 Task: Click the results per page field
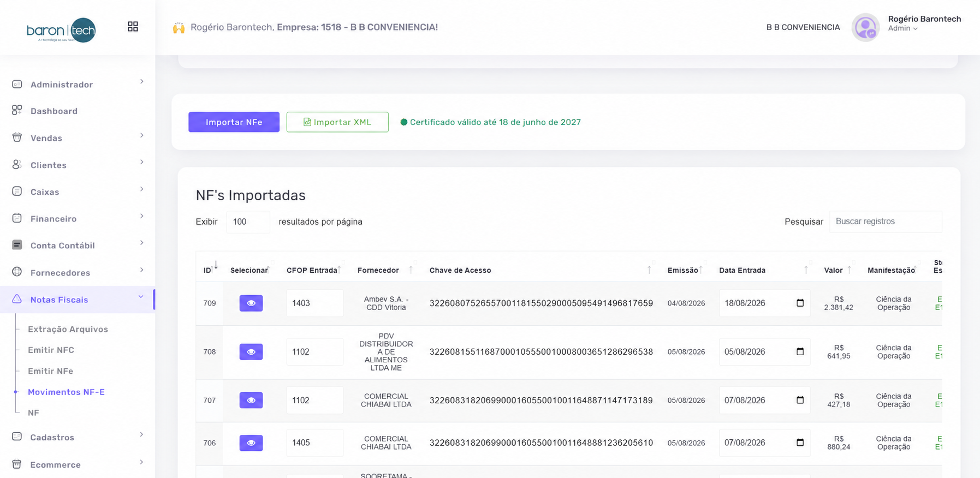tap(248, 222)
